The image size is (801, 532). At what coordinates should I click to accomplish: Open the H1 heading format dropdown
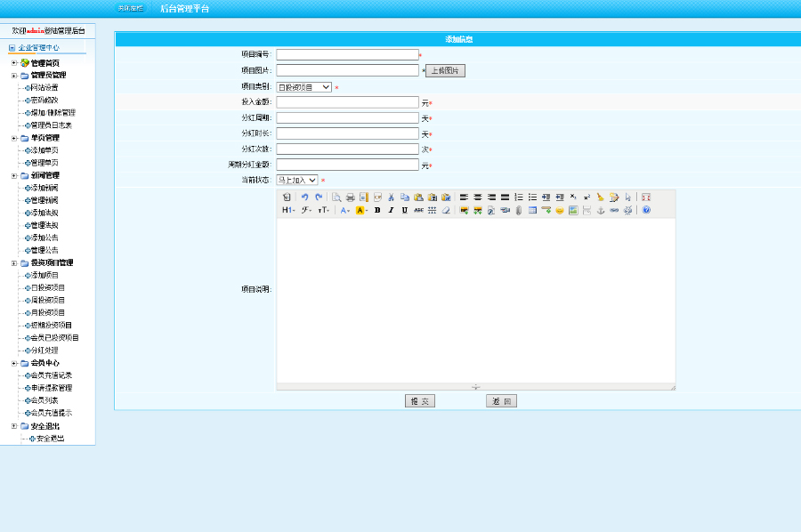(288, 211)
